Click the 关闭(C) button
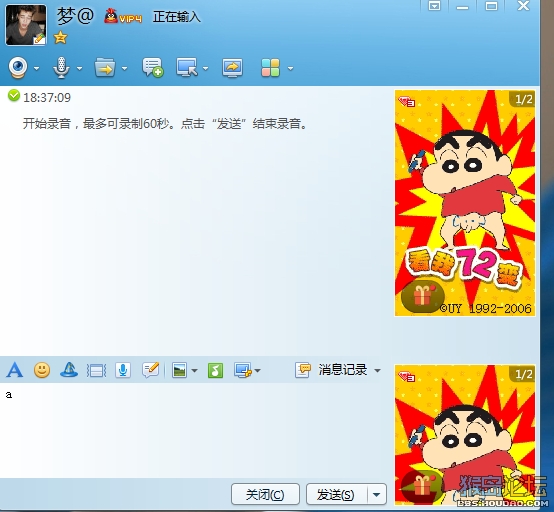Viewport: 554px width, 512px height. point(265,494)
